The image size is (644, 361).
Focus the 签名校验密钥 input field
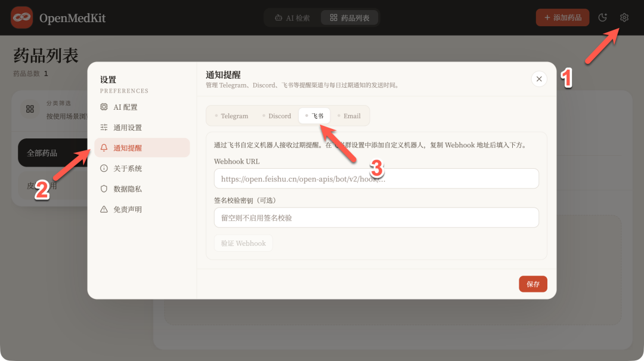pyautogui.click(x=376, y=218)
